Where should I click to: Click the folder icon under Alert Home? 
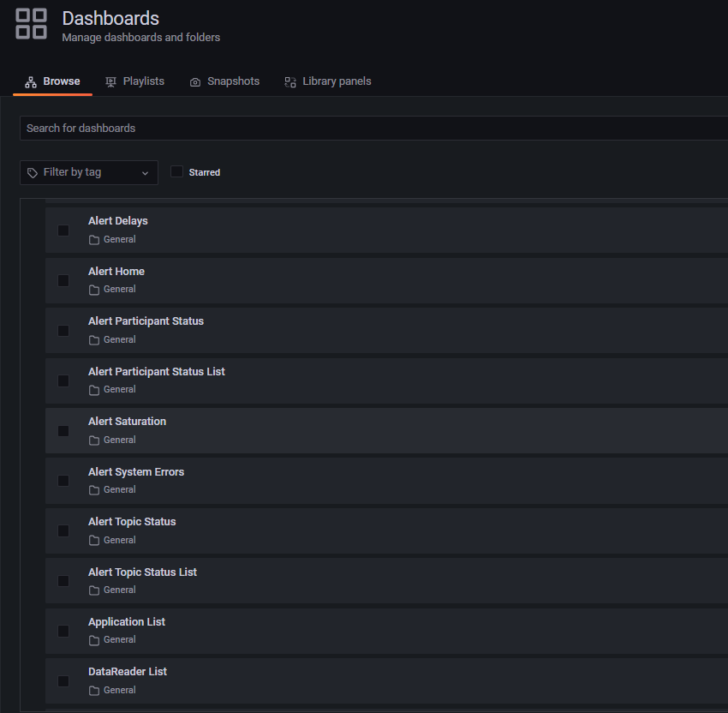pos(94,289)
